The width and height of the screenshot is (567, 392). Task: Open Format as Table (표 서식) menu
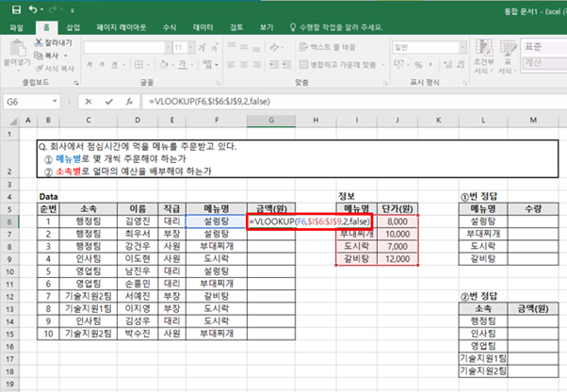click(x=508, y=57)
